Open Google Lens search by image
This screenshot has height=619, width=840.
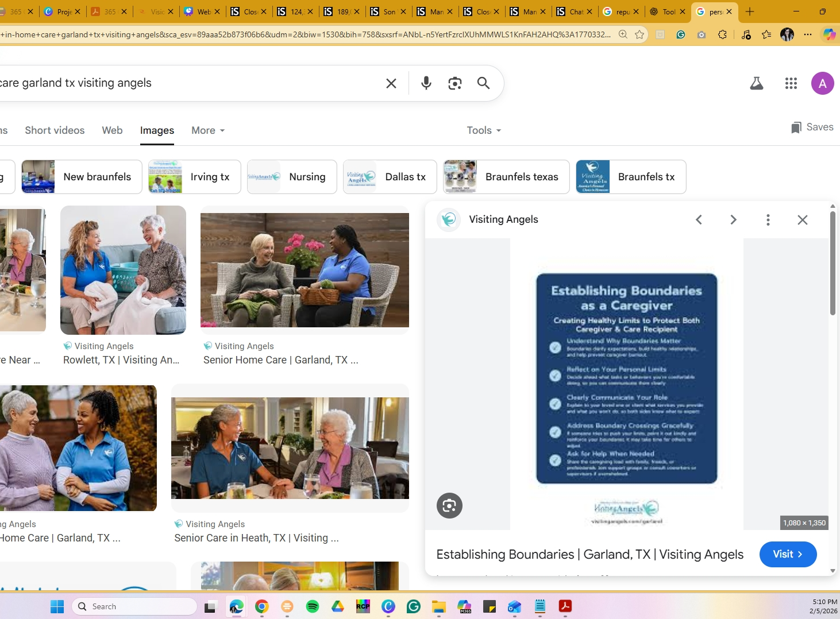click(x=454, y=83)
